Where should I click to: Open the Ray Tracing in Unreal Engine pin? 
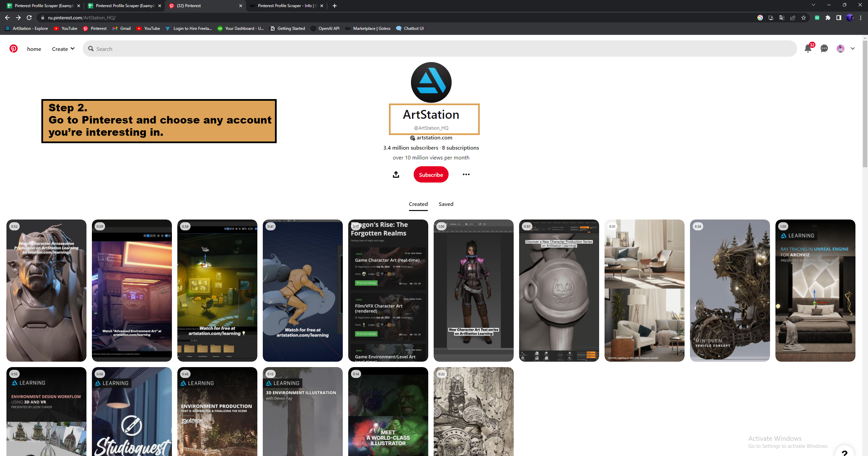(x=815, y=290)
